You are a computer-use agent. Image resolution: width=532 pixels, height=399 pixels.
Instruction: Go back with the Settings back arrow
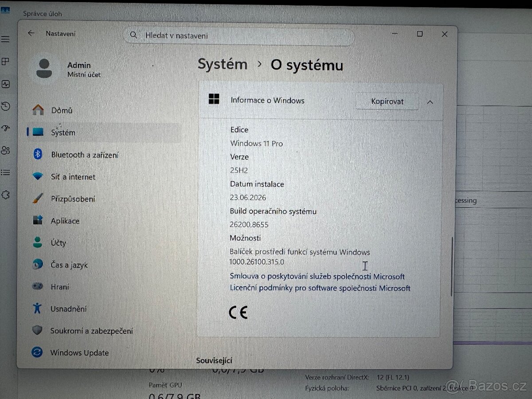click(x=31, y=33)
